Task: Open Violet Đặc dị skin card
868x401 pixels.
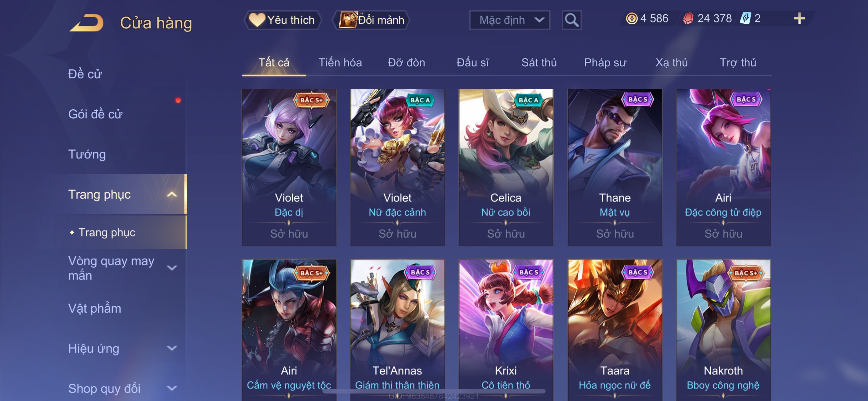Action: click(289, 167)
